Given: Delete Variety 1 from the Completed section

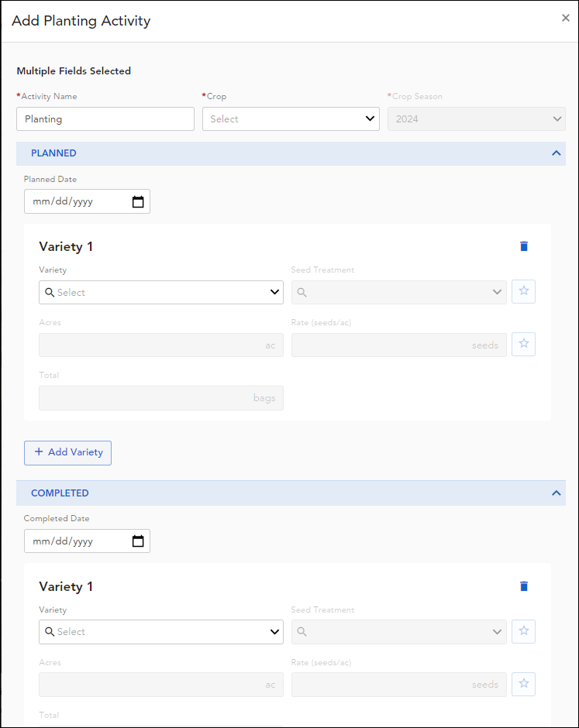Looking at the screenshot, I should pyautogui.click(x=524, y=585).
